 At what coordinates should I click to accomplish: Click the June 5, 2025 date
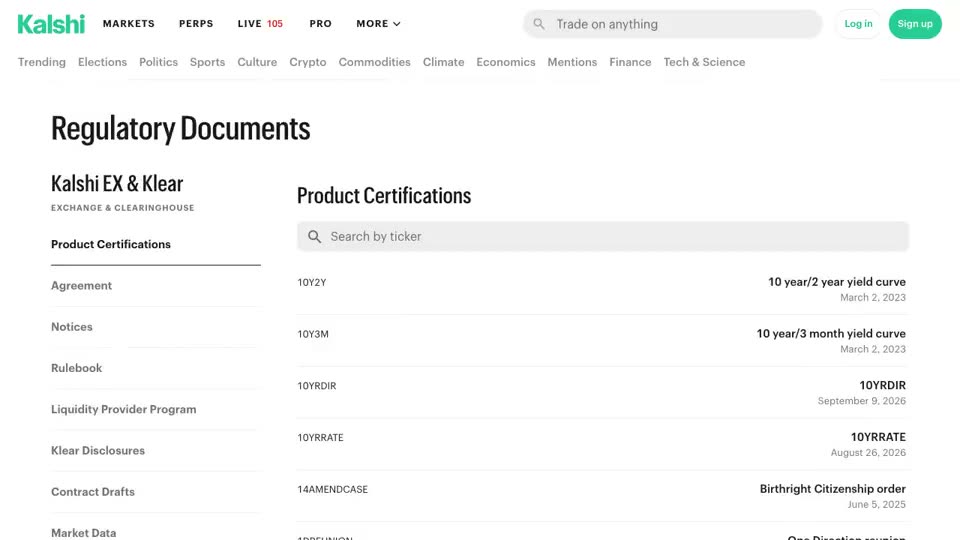point(876,504)
